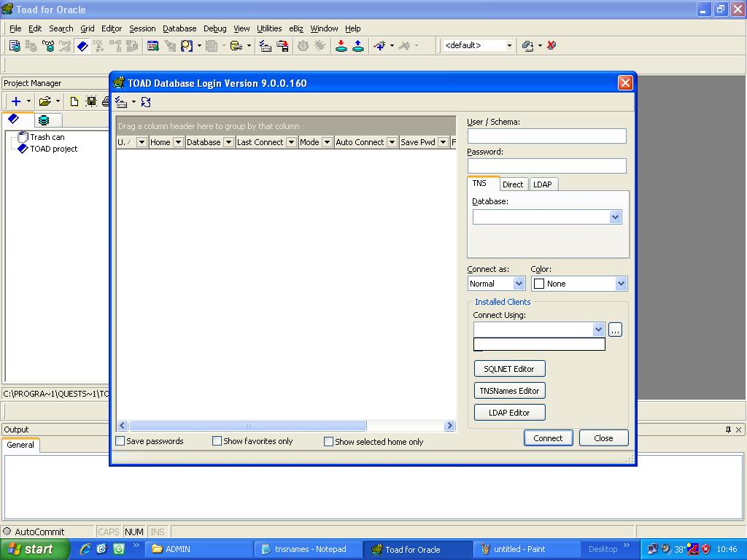
Task: Open the ADMIN folder taskbar button
Action: coord(198,549)
